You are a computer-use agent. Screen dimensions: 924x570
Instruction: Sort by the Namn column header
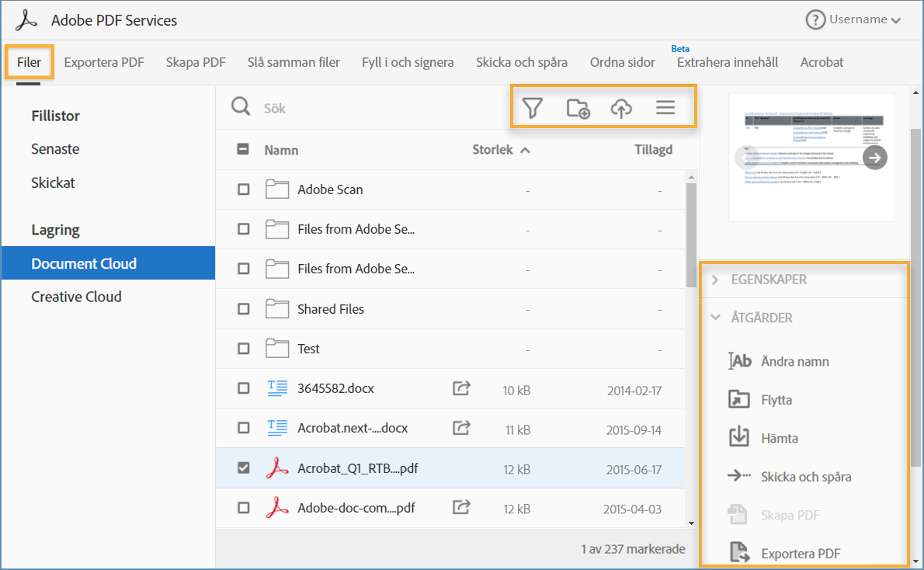tap(281, 150)
